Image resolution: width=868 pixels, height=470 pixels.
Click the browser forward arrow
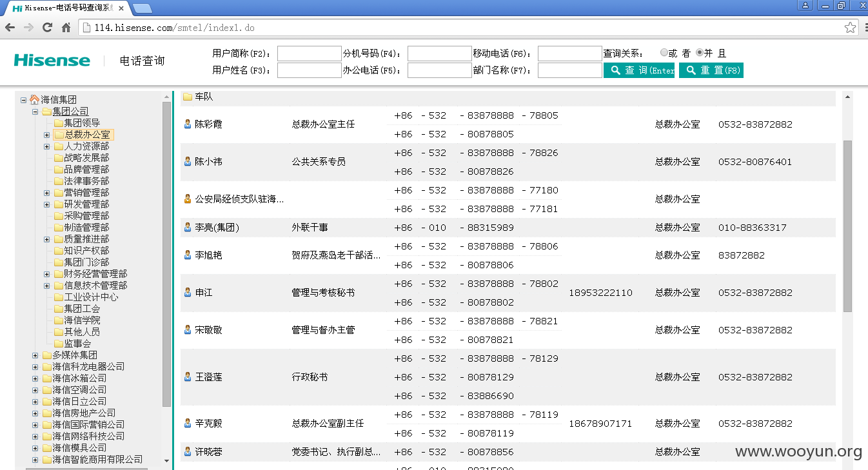click(x=28, y=28)
